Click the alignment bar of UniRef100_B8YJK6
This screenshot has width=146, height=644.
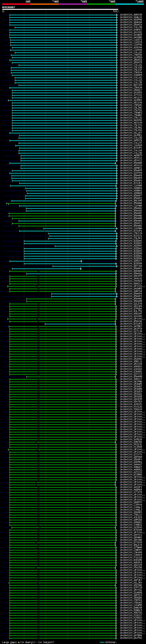point(85,266)
